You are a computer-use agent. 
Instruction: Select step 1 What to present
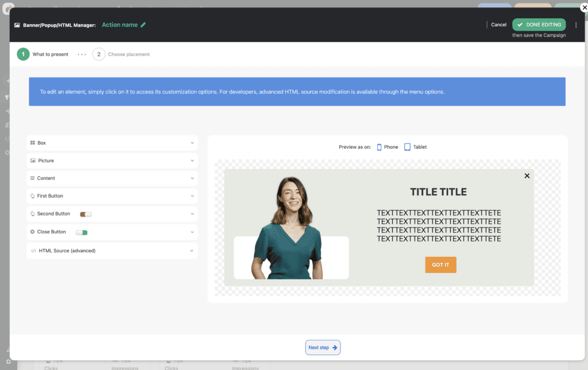[24, 55]
